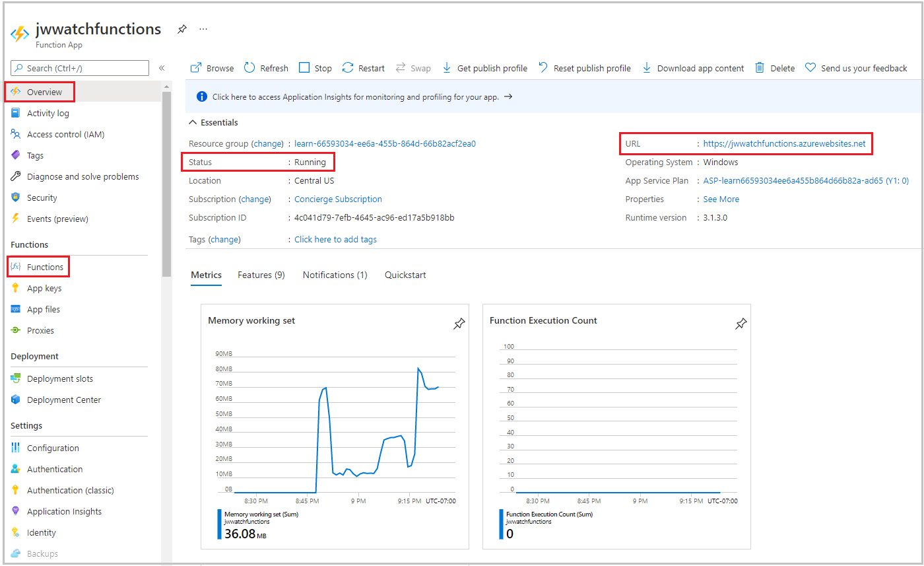Viewport: 924px width, 566px height.
Task: Pin the Function Execution Count chart
Action: point(741,324)
